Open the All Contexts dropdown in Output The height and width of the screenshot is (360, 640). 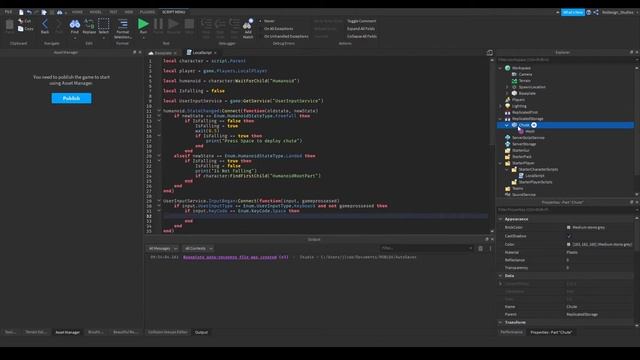click(x=198, y=248)
